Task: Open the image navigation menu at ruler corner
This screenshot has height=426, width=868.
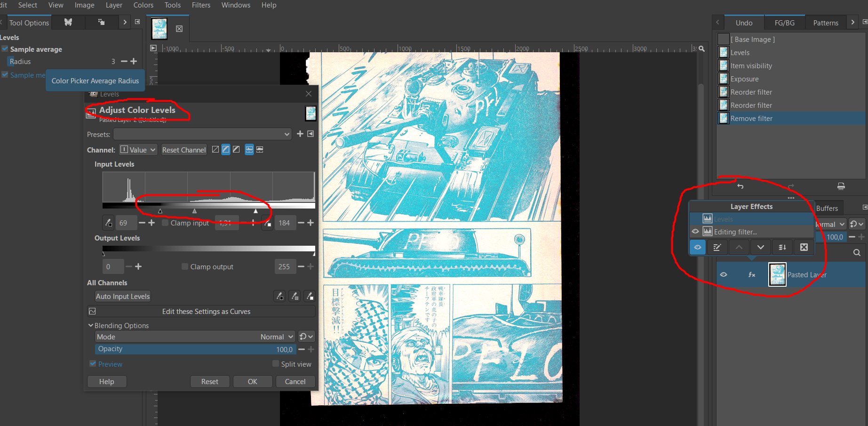Action: click(x=153, y=48)
